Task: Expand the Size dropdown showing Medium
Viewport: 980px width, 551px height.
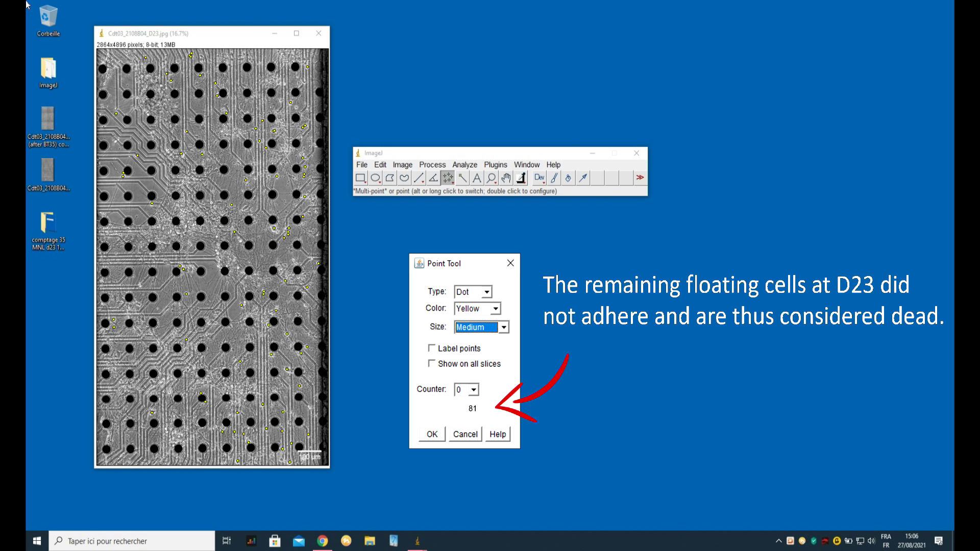Action: (x=504, y=327)
